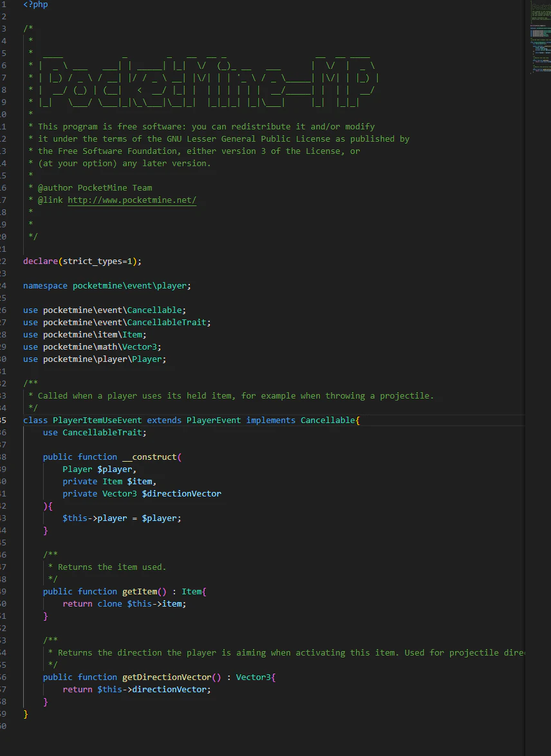Click the "implements" keyword
The height and width of the screenshot is (756, 551).
coord(271,421)
